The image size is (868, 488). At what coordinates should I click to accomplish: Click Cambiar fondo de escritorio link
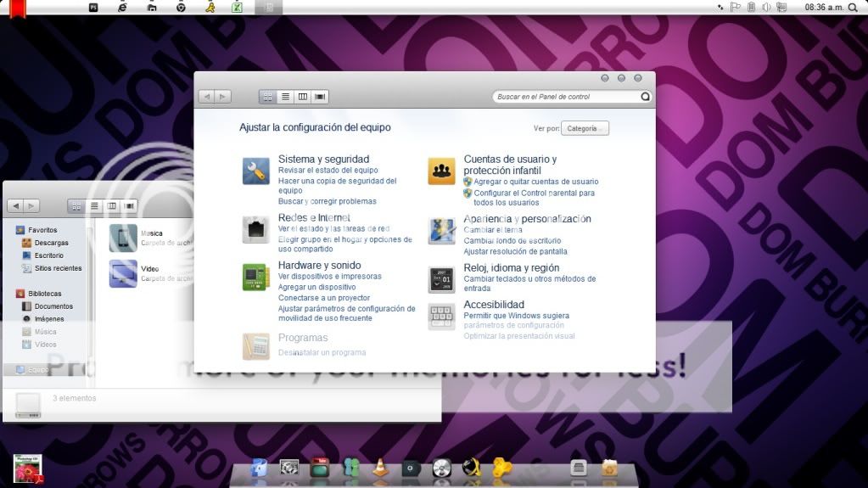(512, 240)
